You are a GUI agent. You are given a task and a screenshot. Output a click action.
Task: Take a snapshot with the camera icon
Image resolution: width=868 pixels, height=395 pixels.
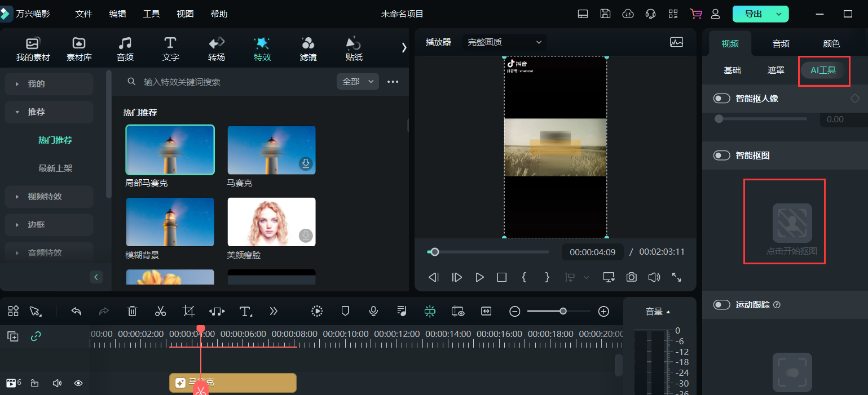point(632,277)
